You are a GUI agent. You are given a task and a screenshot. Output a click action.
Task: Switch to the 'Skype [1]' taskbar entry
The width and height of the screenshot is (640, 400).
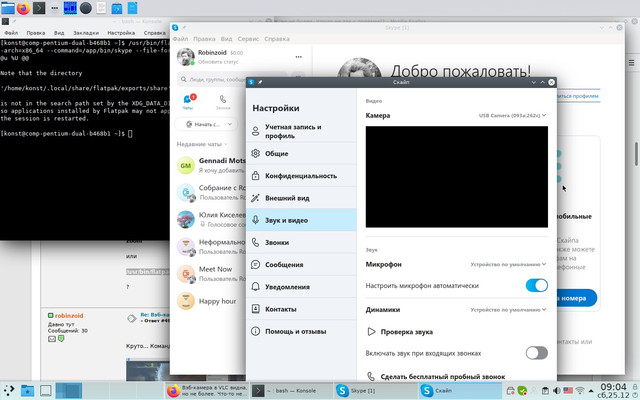(x=375, y=391)
